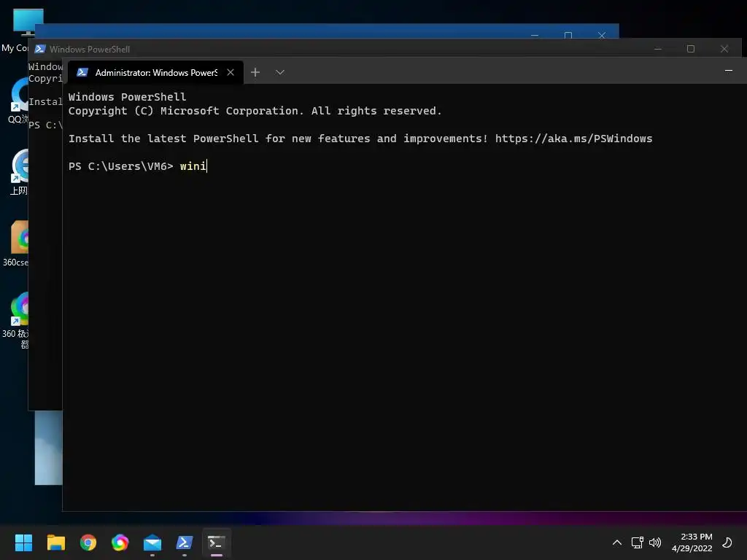Click the PowerShell icon on the terminal tab

(x=82, y=72)
